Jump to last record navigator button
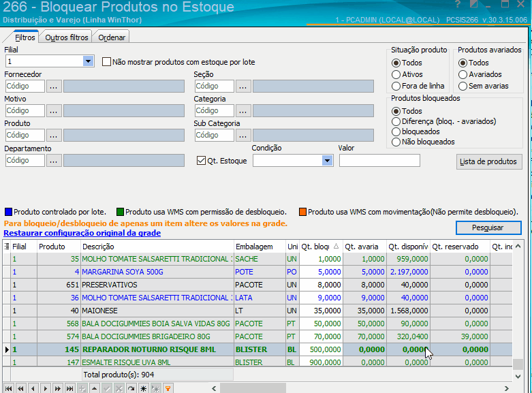 [70, 389]
